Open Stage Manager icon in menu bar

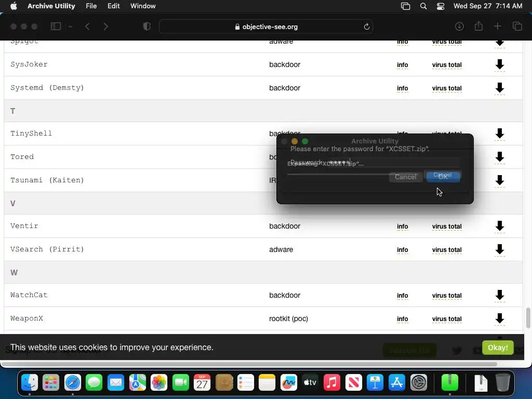coord(405,6)
